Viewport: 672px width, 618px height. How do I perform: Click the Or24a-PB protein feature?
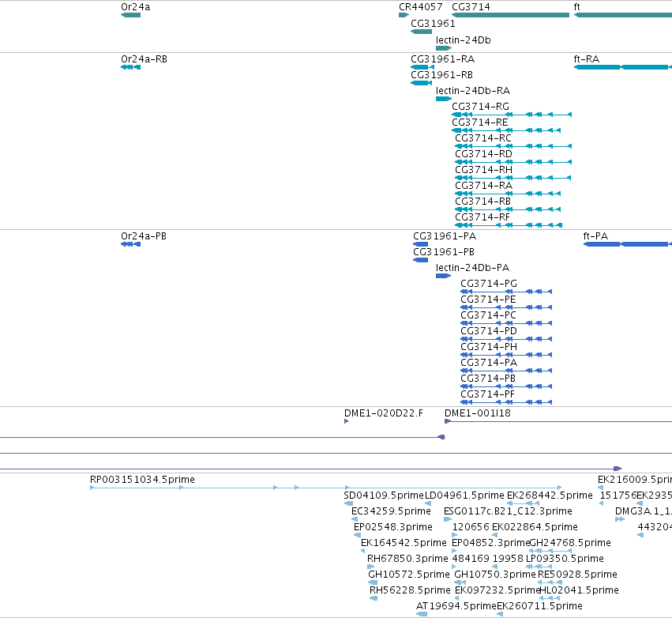pos(131,244)
